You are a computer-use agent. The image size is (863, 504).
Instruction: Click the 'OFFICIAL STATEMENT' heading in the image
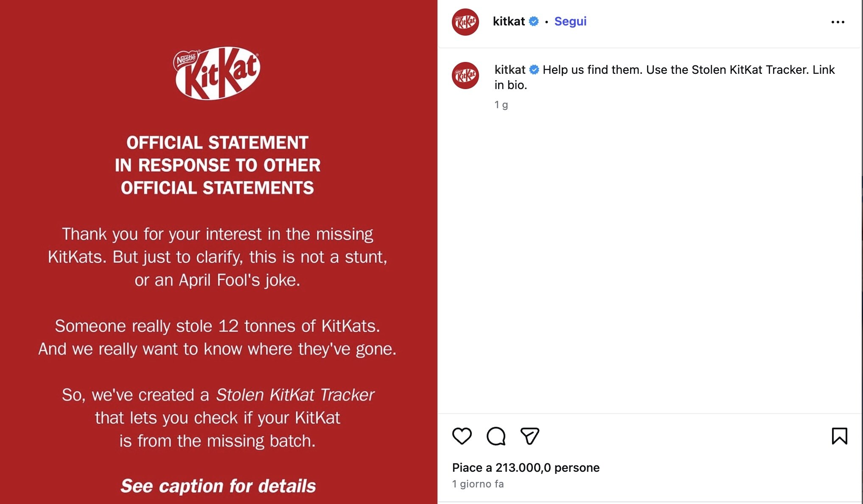click(x=217, y=143)
